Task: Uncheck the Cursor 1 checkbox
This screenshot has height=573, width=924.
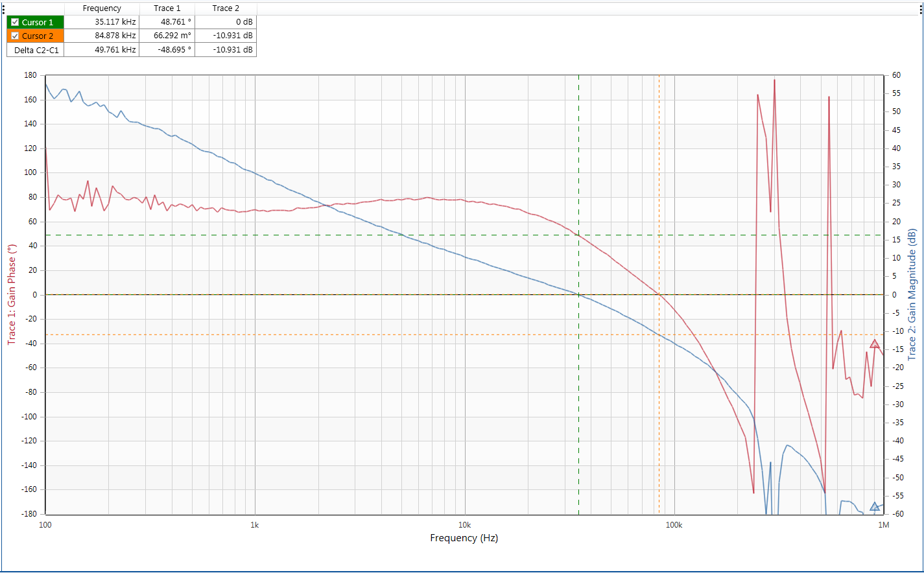Action: coord(16,22)
